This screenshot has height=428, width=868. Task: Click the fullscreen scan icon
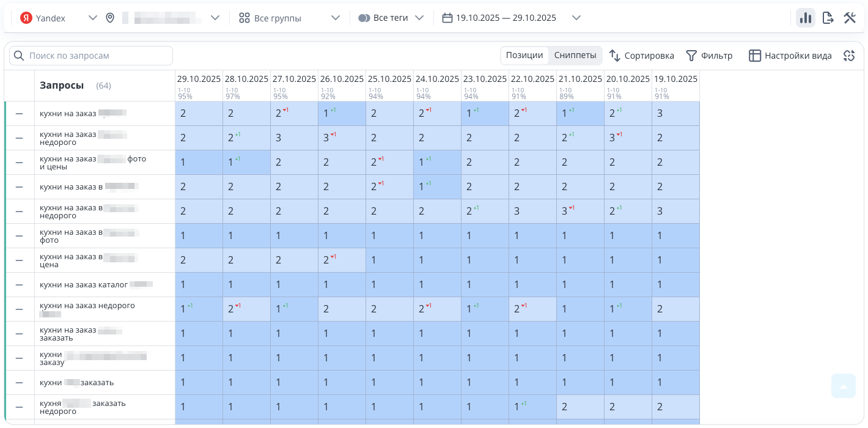(848, 56)
